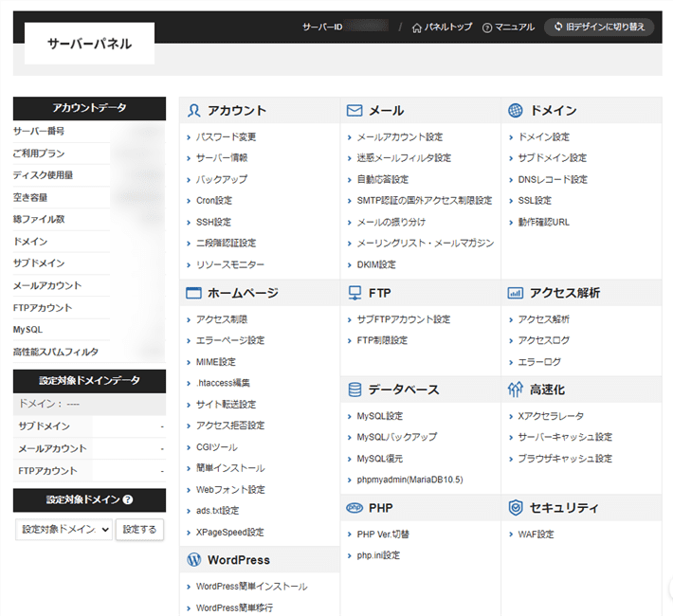Open サイト転送設定
Screen dimensions: 673x616
(226, 405)
